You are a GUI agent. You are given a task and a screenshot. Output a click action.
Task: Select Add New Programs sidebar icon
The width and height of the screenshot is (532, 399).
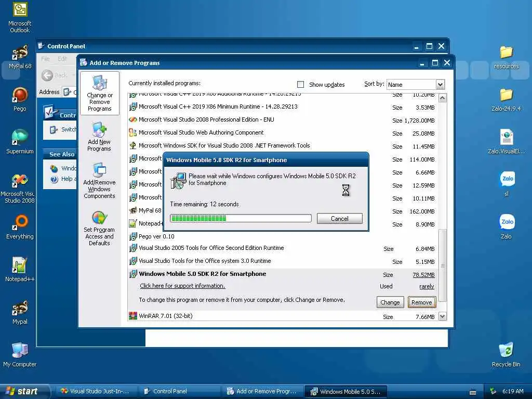pos(99,137)
